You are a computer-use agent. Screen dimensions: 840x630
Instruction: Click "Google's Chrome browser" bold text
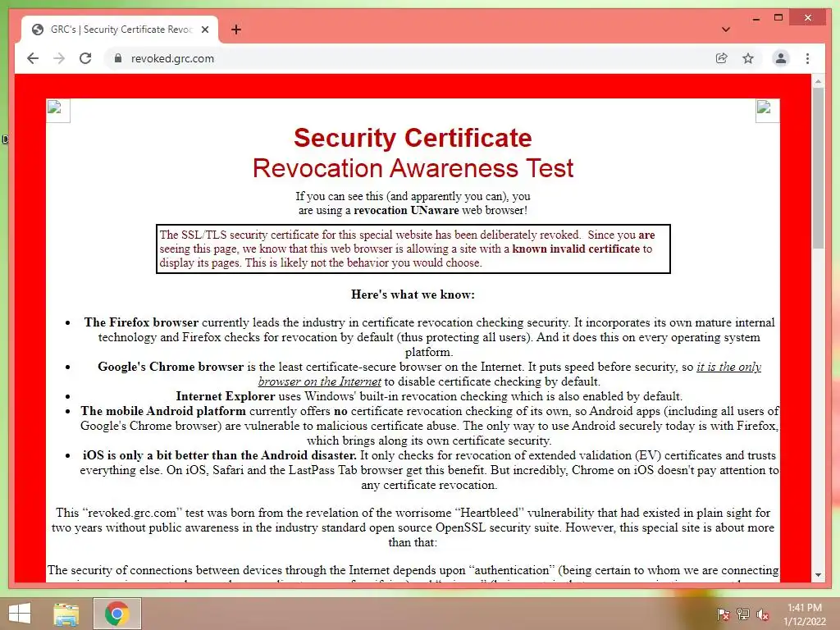click(x=171, y=367)
